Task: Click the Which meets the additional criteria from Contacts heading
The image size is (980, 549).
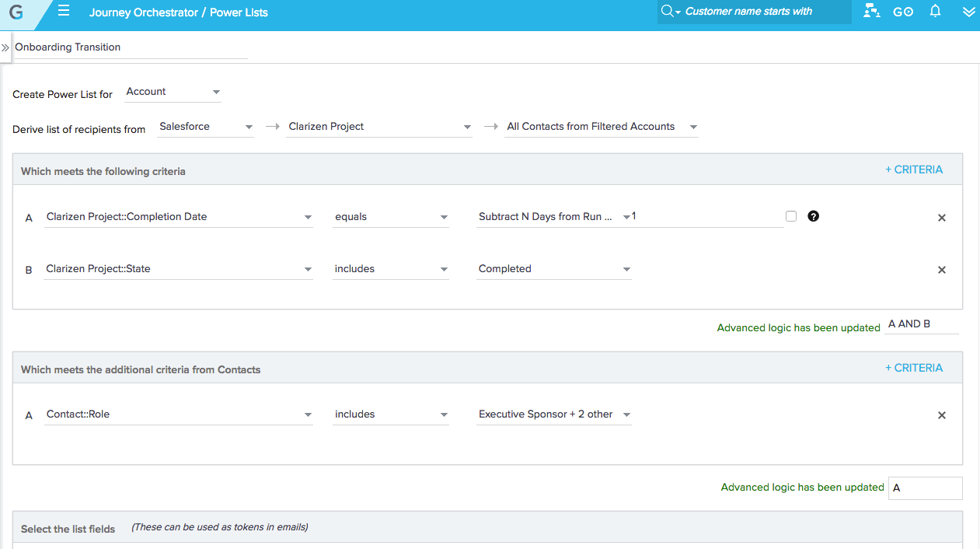Action: click(141, 369)
